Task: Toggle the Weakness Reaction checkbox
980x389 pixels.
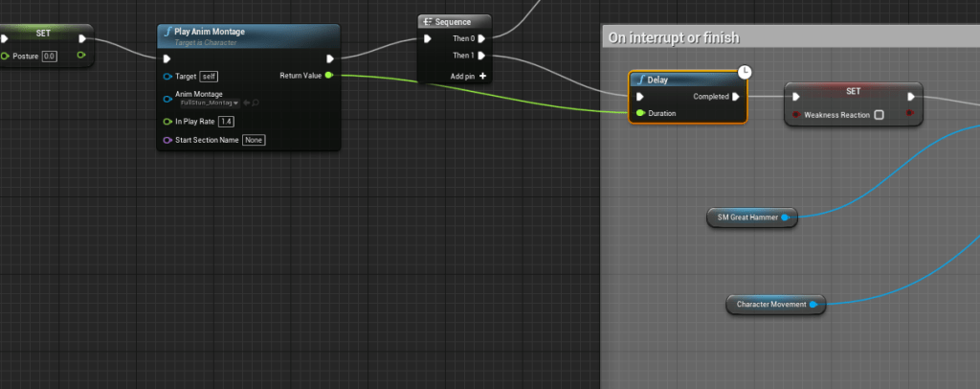Action: 879,114
